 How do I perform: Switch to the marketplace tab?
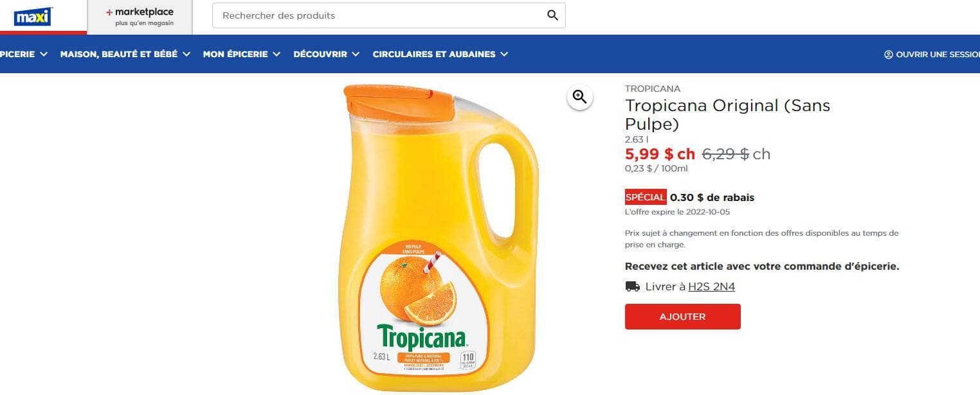pos(140,17)
